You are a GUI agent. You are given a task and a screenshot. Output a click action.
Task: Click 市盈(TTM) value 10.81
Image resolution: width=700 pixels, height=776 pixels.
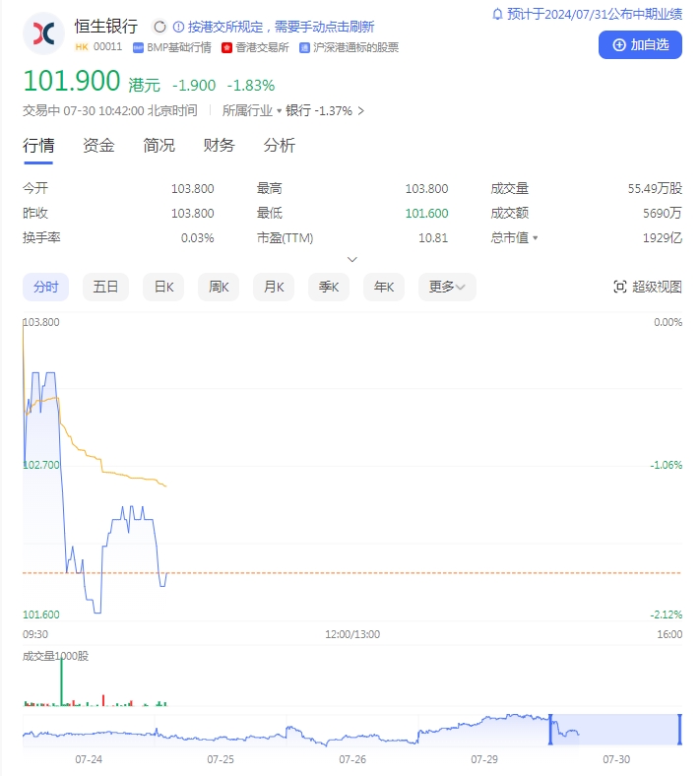[x=433, y=238]
